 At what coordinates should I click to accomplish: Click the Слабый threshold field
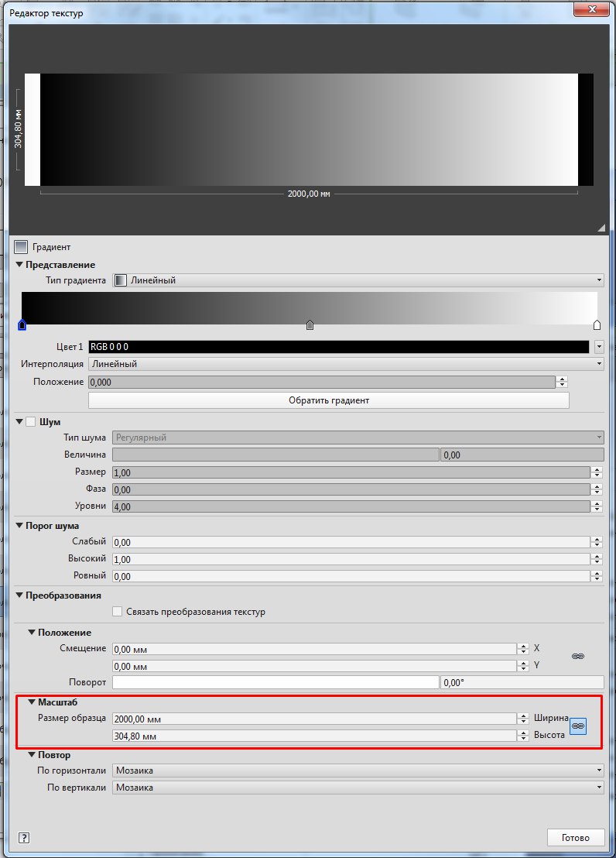tap(351, 542)
